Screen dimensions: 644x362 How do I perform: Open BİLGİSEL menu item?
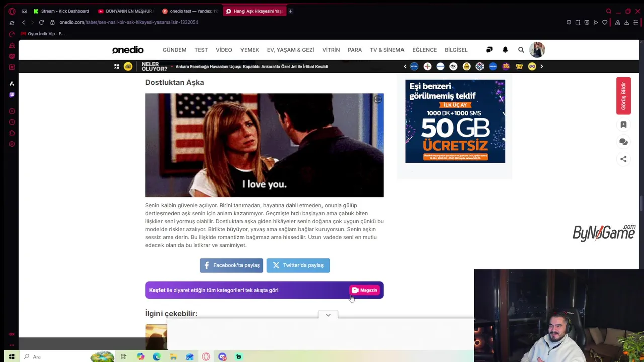(456, 50)
